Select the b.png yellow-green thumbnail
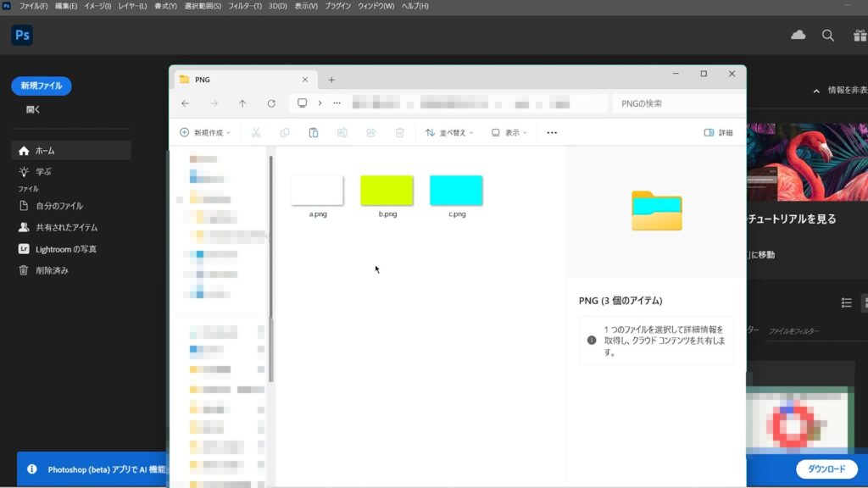868x488 pixels. point(387,191)
